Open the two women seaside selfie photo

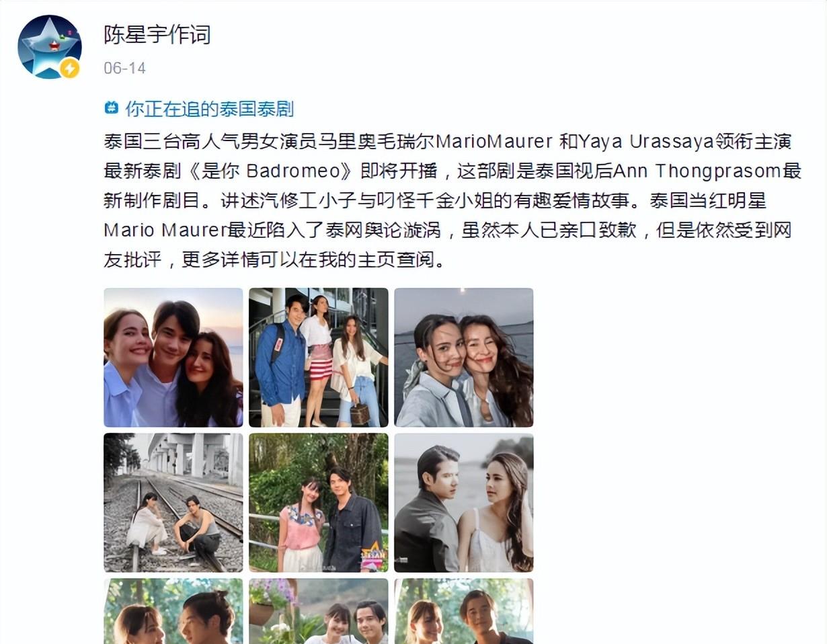(464, 358)
